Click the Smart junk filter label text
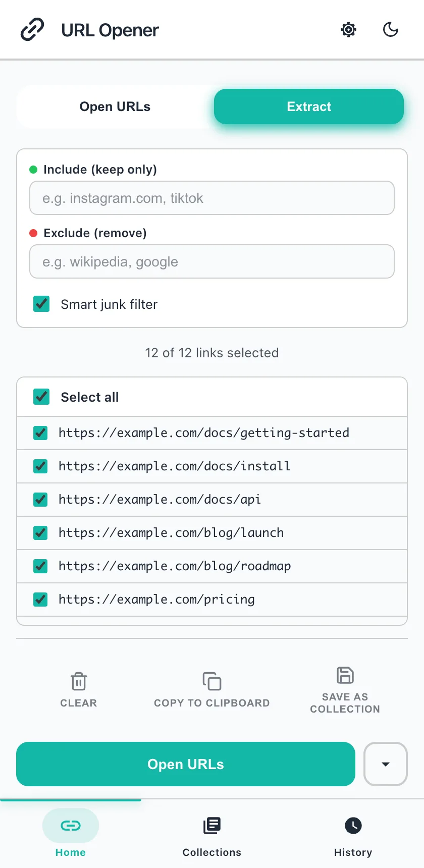The width and height of the screenshot is (424, 868). pos(110,304)
